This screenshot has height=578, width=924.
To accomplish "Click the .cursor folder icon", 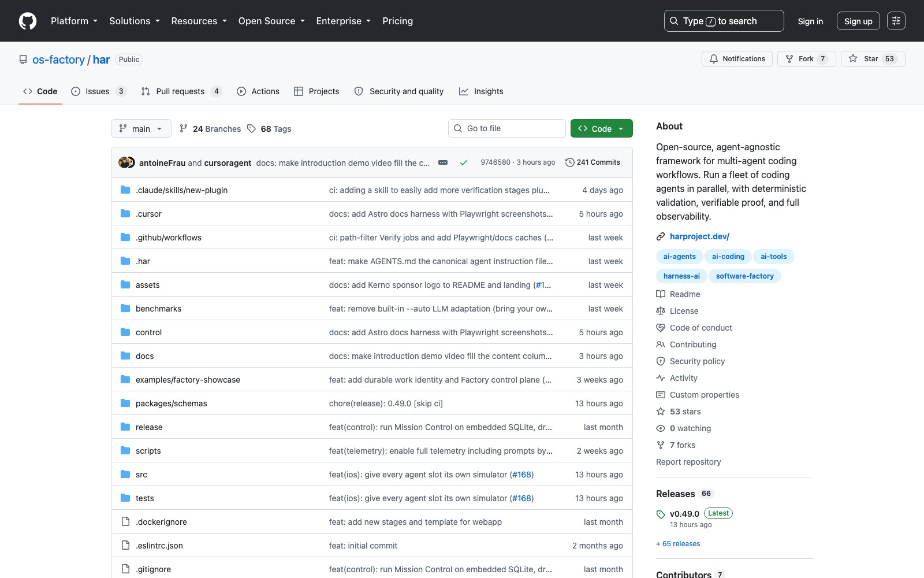I will 125,213.
